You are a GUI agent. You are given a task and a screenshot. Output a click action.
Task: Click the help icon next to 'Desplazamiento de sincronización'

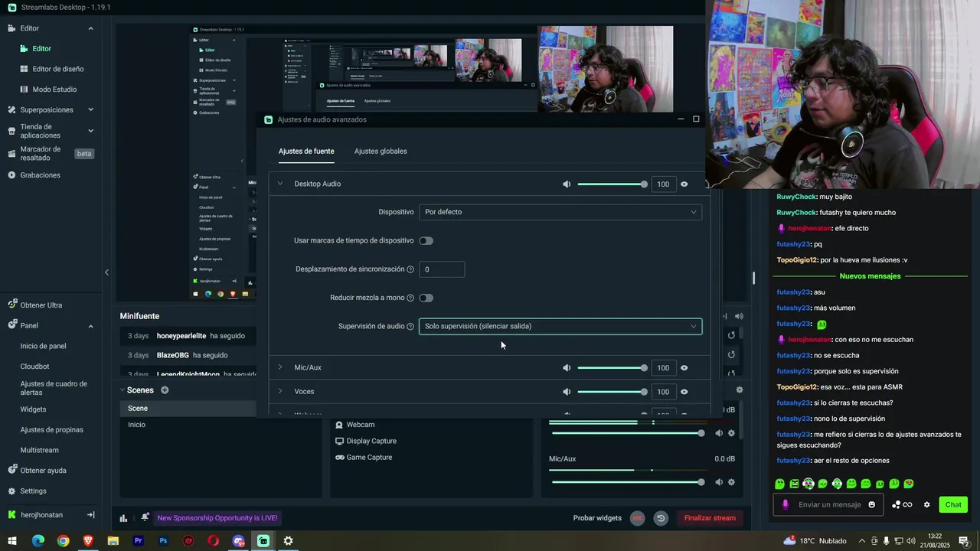(410, 269)
